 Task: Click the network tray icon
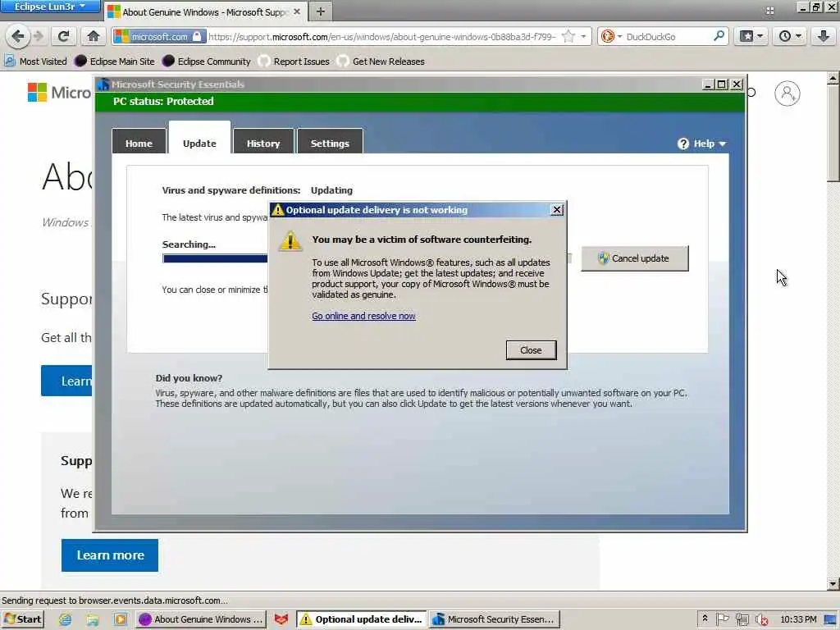(742, 619)
